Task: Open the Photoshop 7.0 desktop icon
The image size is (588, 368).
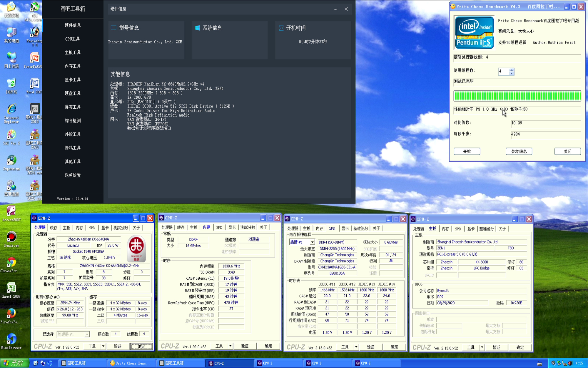Action: 34,37
